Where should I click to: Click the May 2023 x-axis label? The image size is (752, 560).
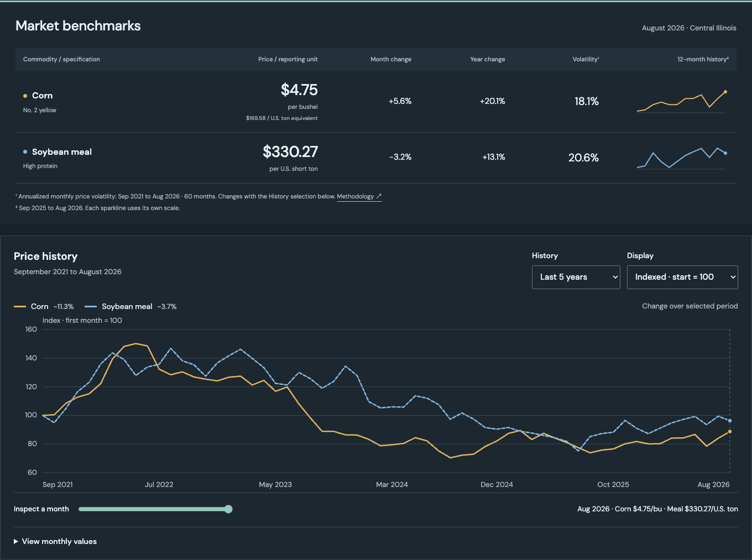[275, 485]
